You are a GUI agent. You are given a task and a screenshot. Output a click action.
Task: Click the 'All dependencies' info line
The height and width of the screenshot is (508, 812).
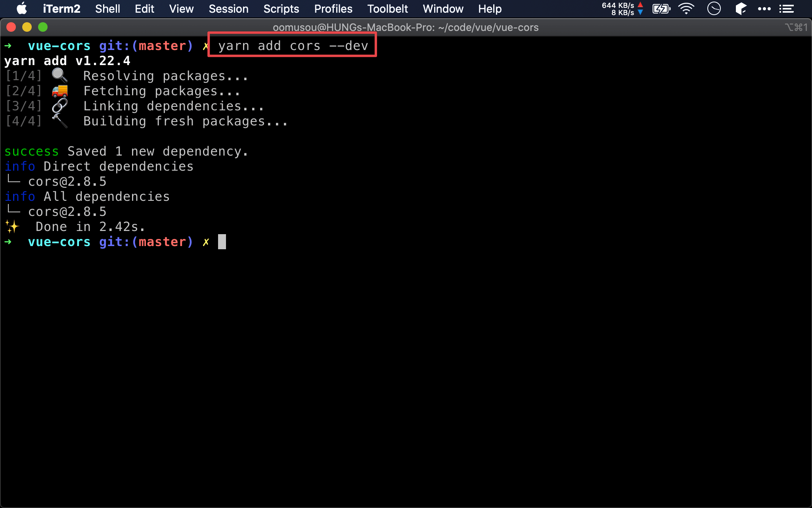[107, 196]
